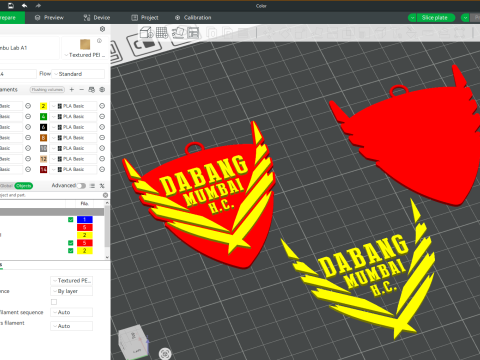The height and width of the screenshot is (360, 480).
Task: Switch to Global in Global/Objects toggle
Action: tap(7, 186)
